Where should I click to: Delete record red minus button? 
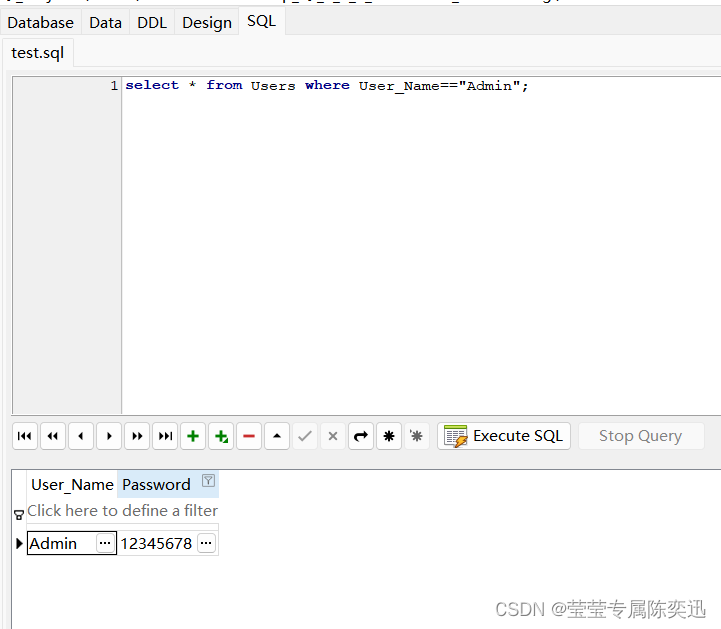tap(249, 436)
